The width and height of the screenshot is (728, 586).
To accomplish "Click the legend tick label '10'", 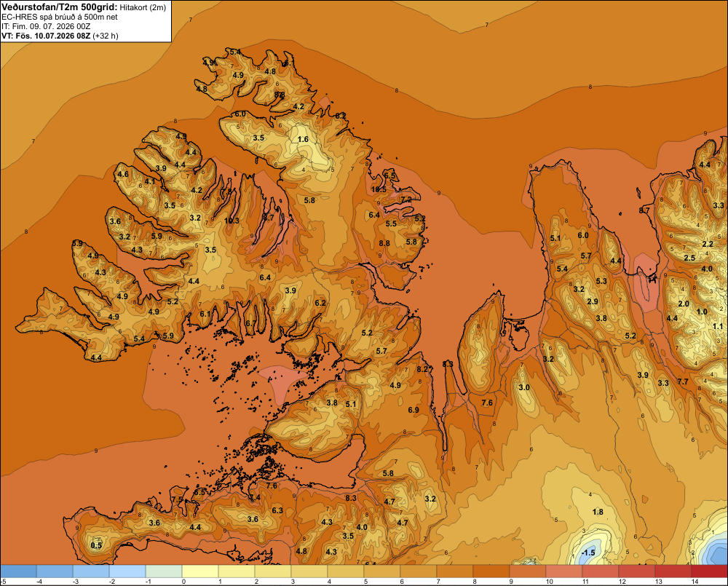I will coord(549,582).
